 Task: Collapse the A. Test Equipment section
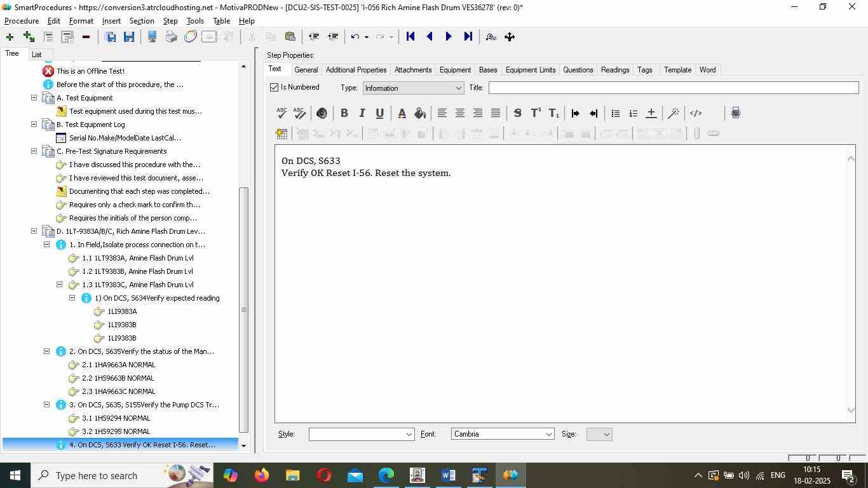point(34,98)
